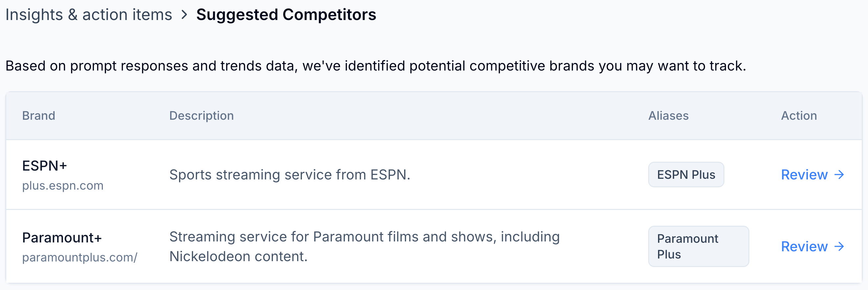Screen dimensions: 868x290
Task: Open the paramountplus.com/ domain text
Action: pyautogui.click(x=80, y=258)
